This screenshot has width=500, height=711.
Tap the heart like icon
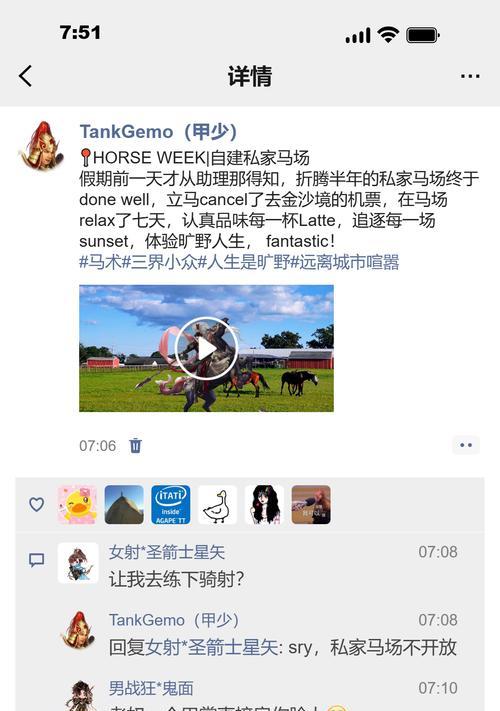point(37,504)
